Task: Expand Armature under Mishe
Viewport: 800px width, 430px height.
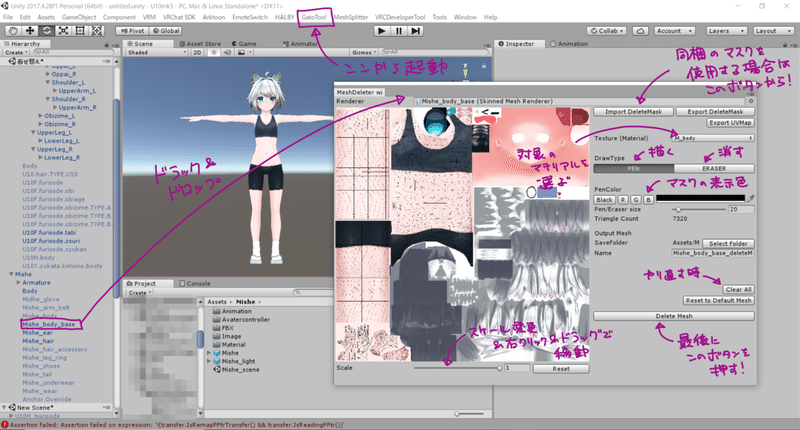Action: pyautogui.click(x=18, y=282)
